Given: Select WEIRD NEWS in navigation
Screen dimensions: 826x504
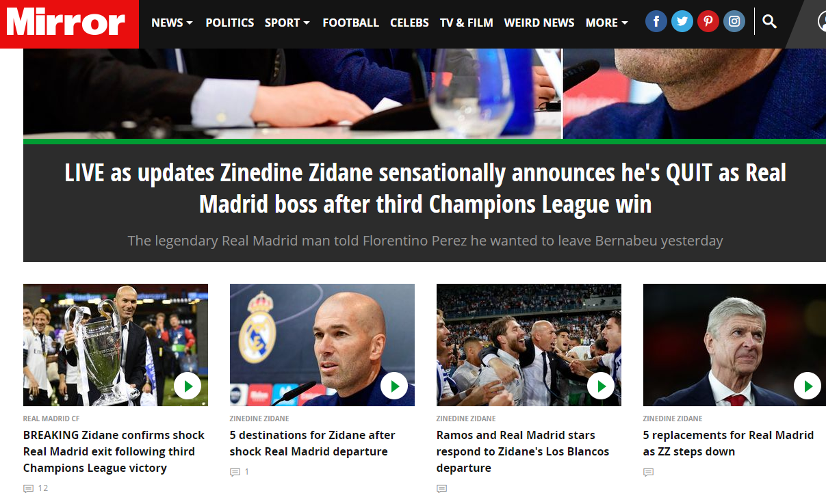Looking at the screenshot, I should tap(539, 23).
